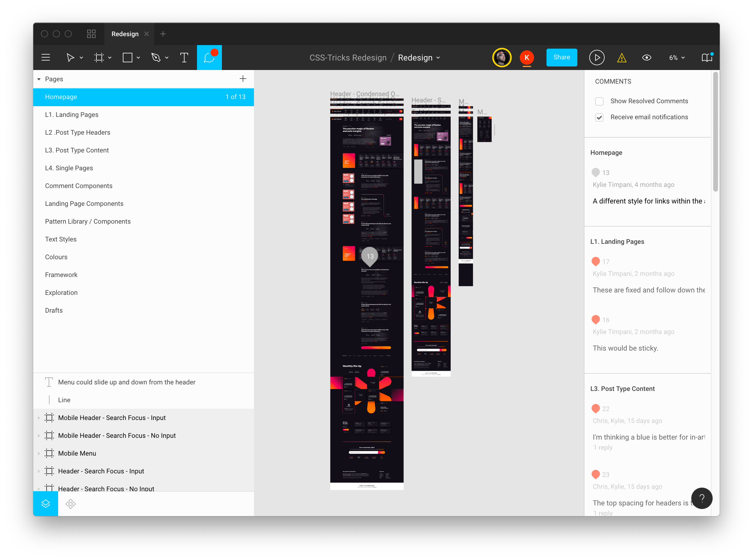Select the Pen tool
The height and width of the screenshot is (560, 753).
click(156, 57)
